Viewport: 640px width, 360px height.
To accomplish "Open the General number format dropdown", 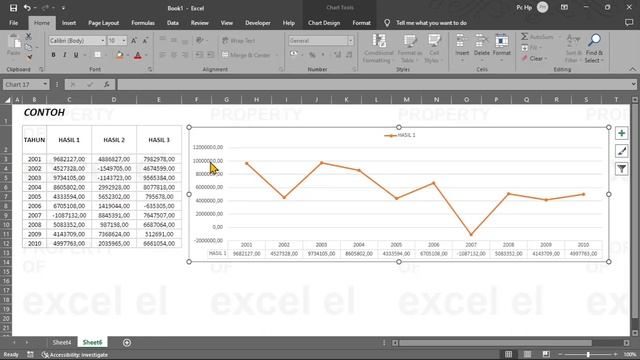I will pos(350,40).
